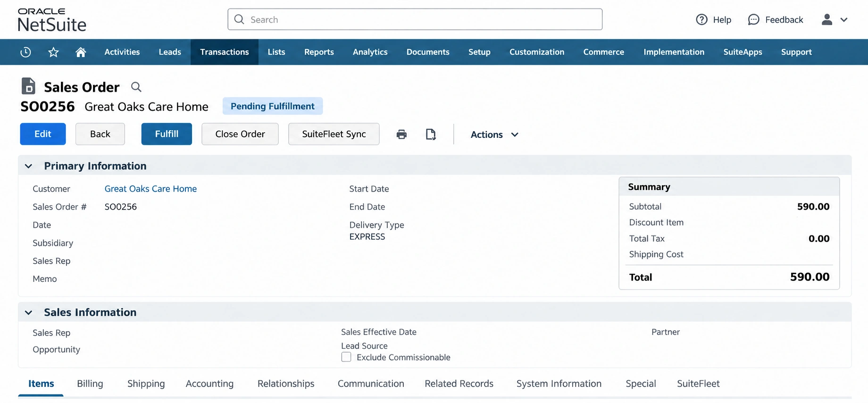The height and width of the screenshot is (403, 868).
Task: Click the Edit button
Action: (43, 134)
